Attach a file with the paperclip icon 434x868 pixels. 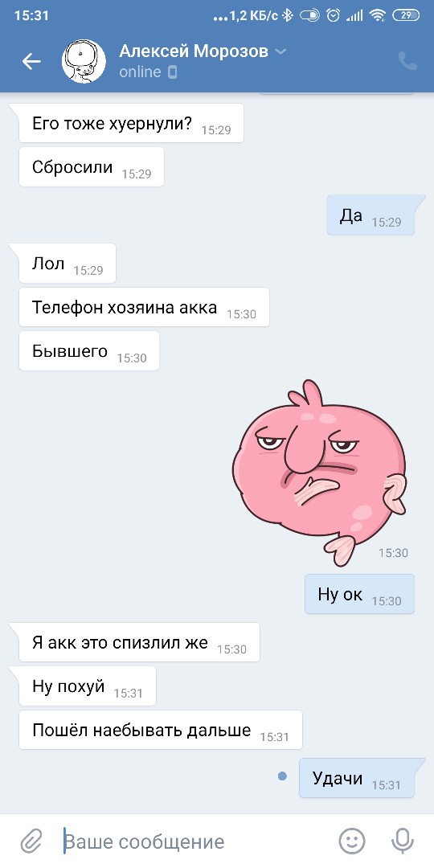click(31, 842)
